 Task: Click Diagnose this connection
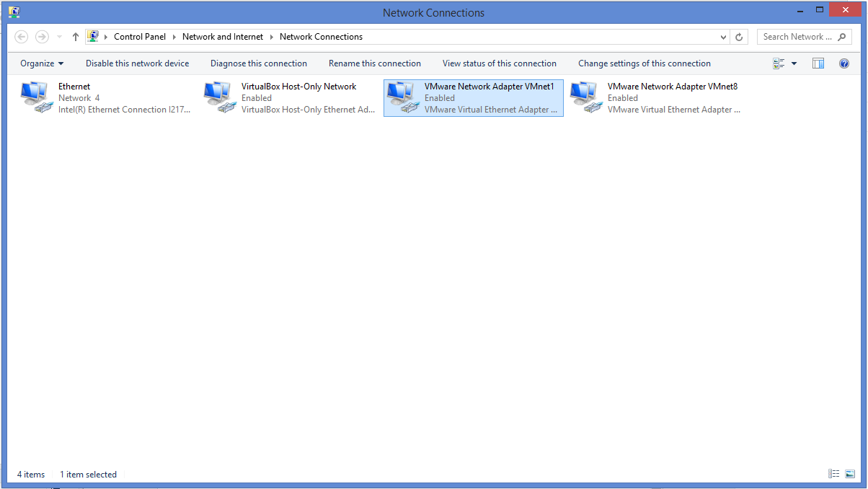259,63
